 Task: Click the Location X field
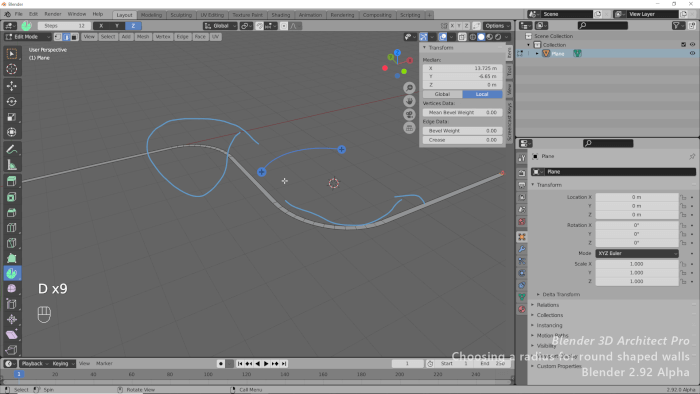637,197
